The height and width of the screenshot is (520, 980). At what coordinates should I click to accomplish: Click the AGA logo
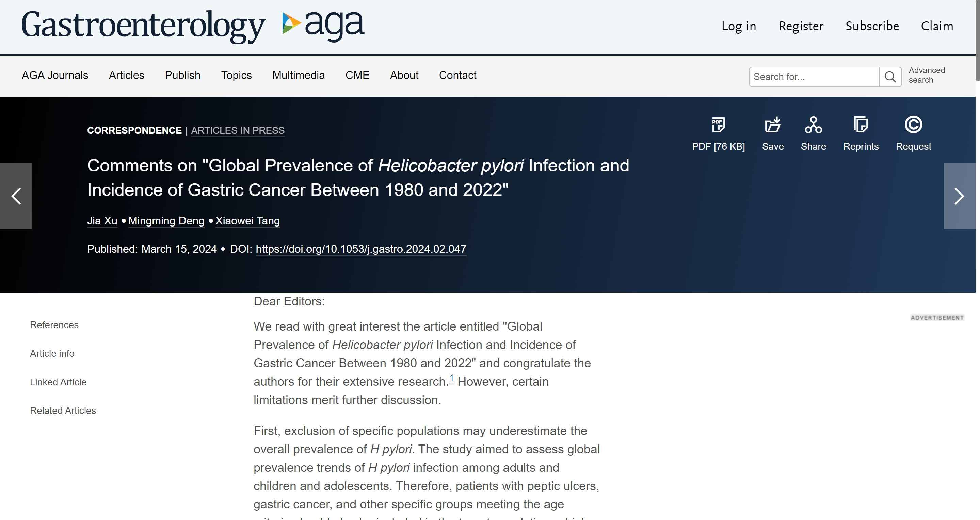(x=323, y=25)
